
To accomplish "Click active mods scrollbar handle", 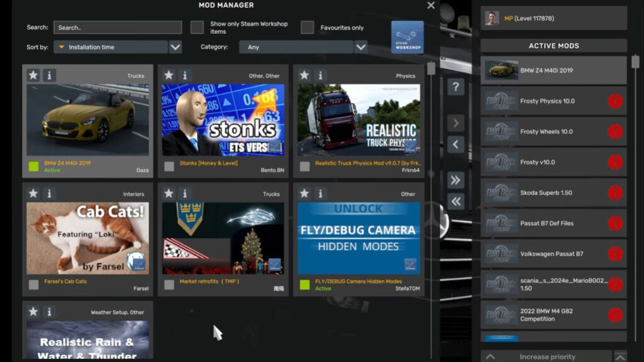I will pyautogui.click(x=635, y=62).
